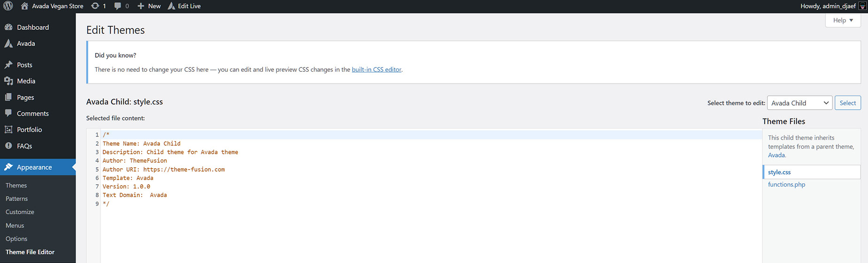Open Howdy, admin_djaef account menu
This screenshot has width=868, height=263.
point(828,6)
